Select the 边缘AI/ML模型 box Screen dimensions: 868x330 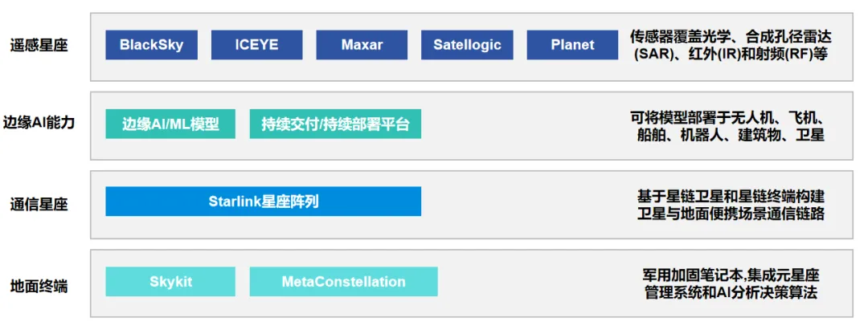pyautogui.click(x=170, y=124)
